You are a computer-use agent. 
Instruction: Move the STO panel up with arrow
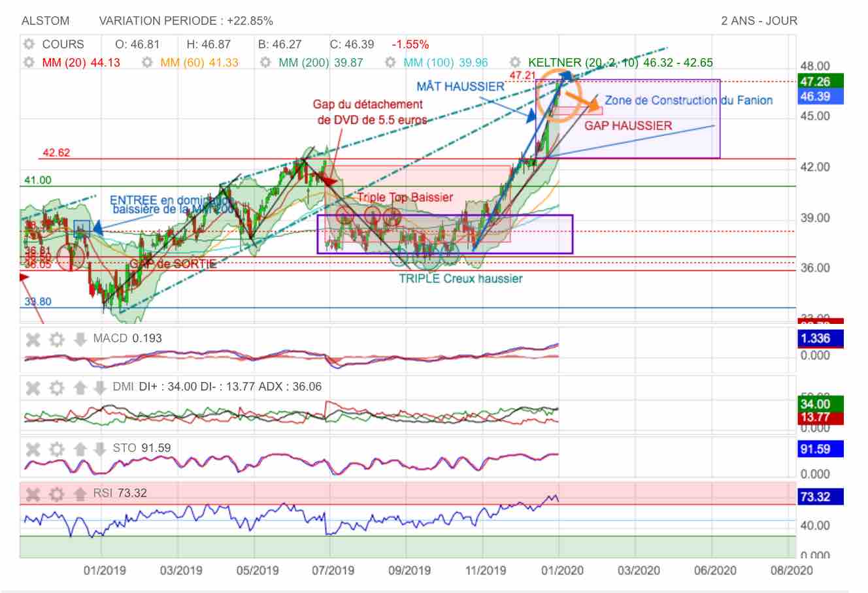(80, 449)
